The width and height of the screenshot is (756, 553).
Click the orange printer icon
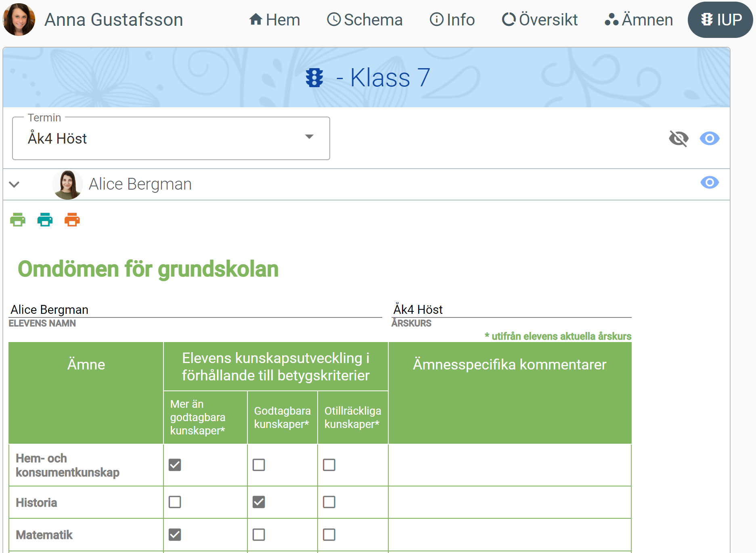click(72, 220)
